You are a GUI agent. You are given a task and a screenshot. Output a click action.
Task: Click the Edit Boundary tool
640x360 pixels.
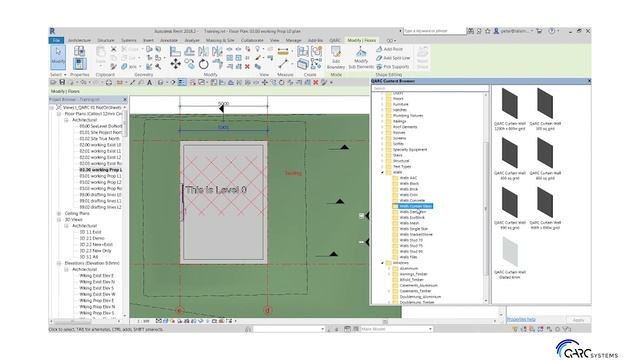(336, 57)
